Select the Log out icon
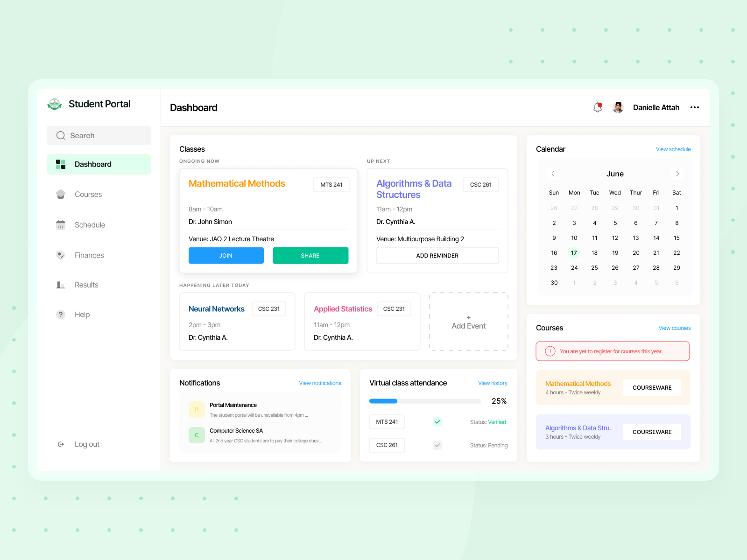 tap(61, 444)
